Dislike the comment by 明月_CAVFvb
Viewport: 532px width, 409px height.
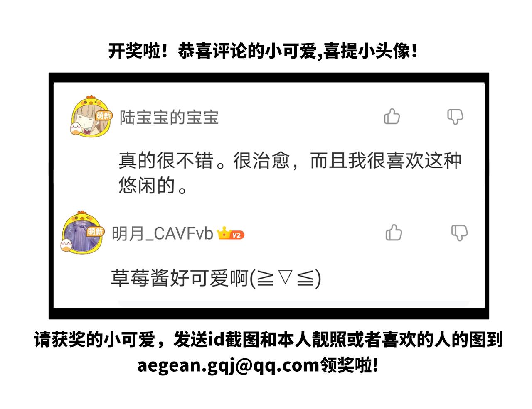click(x=459, y=233)
